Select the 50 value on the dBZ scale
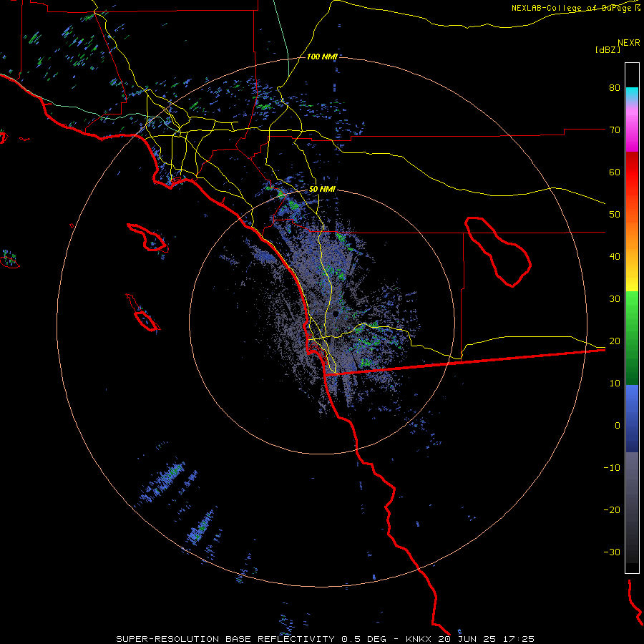Image resolution: width=644 pixels, height=644 pixels. click(x=615, y=215)
